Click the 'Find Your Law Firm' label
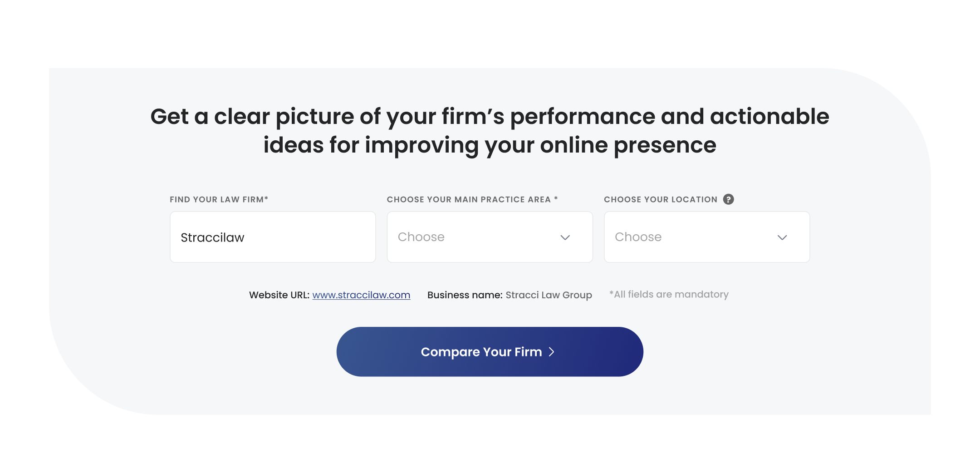This screenshot has height=459, width=980. pyautogui.click(x=219, y=199)
